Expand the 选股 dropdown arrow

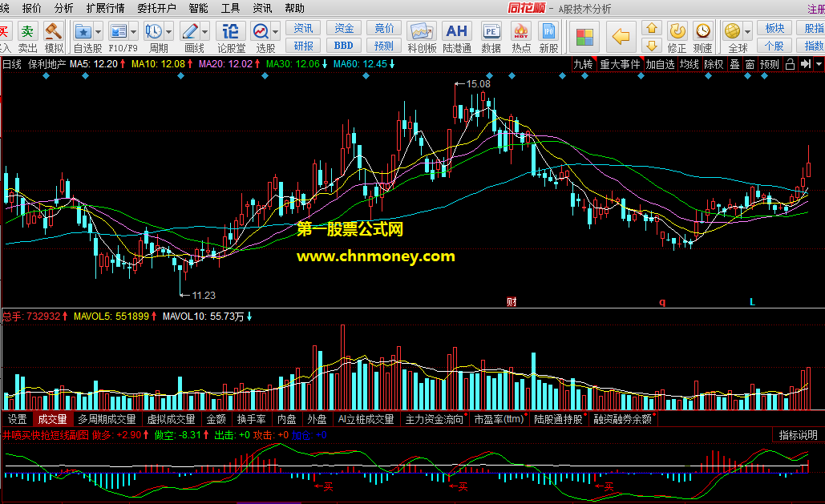point(275,32)
